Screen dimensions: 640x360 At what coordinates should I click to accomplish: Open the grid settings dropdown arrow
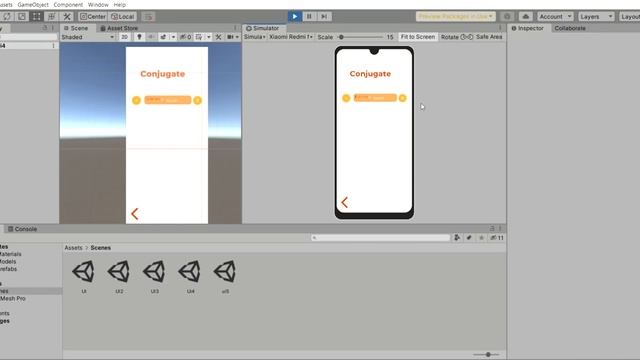(209, 37)
